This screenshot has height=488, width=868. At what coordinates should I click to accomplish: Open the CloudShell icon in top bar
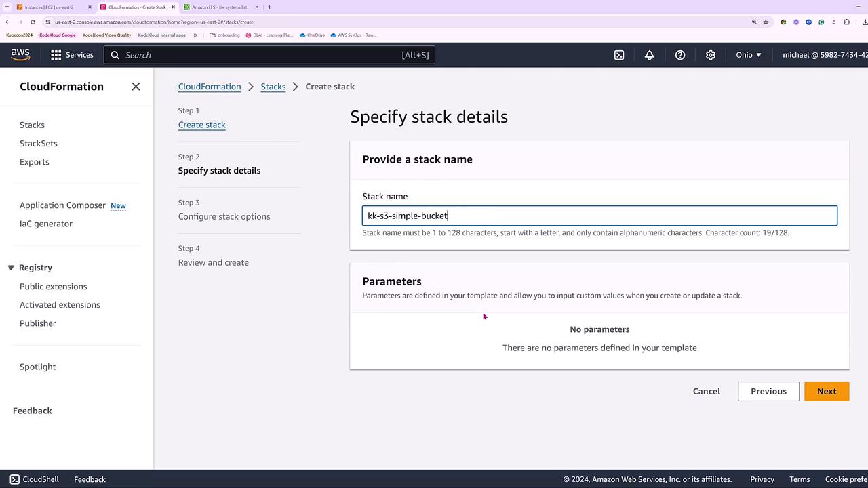[x=619, y=55]
